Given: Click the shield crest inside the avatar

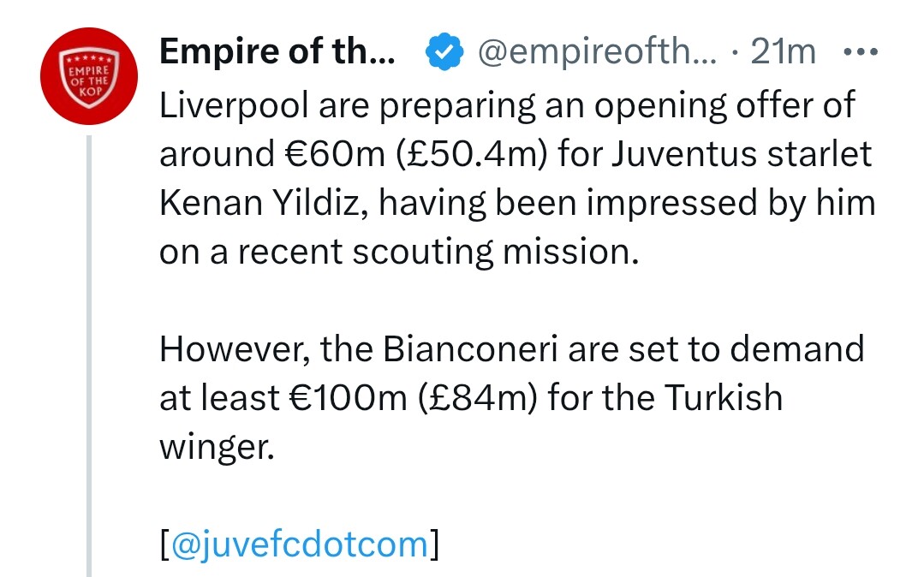Looking at the screenshot, I should pos(91,78).
